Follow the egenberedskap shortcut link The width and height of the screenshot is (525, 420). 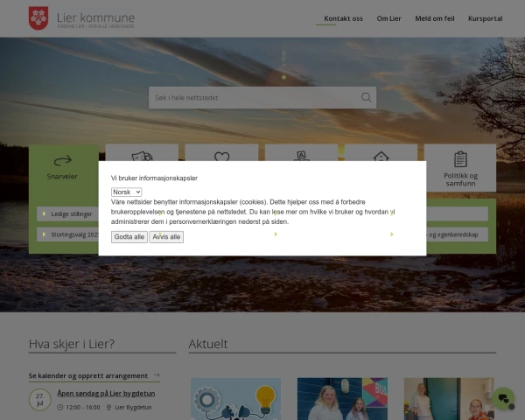pyautogui.click(x=457, y=234)
